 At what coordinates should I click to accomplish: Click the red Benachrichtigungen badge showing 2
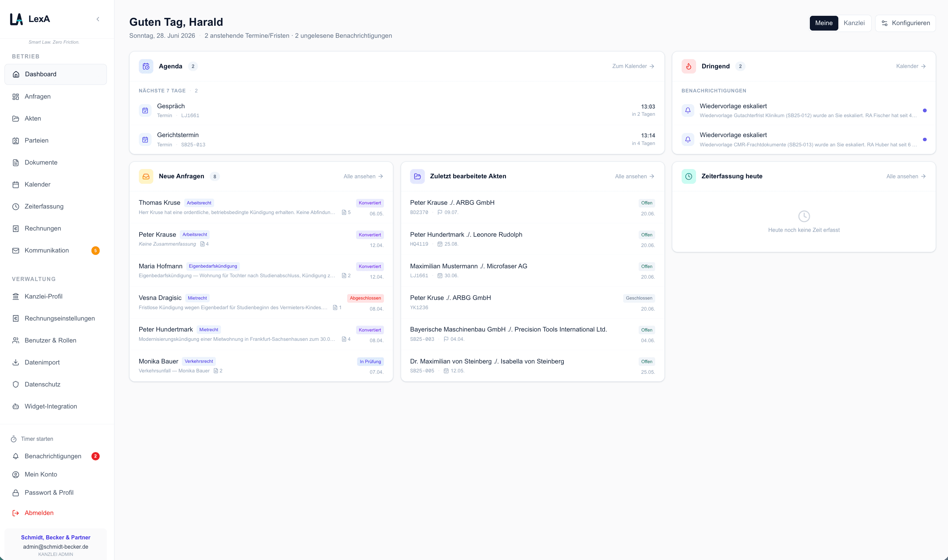click(x=96, y=456)
